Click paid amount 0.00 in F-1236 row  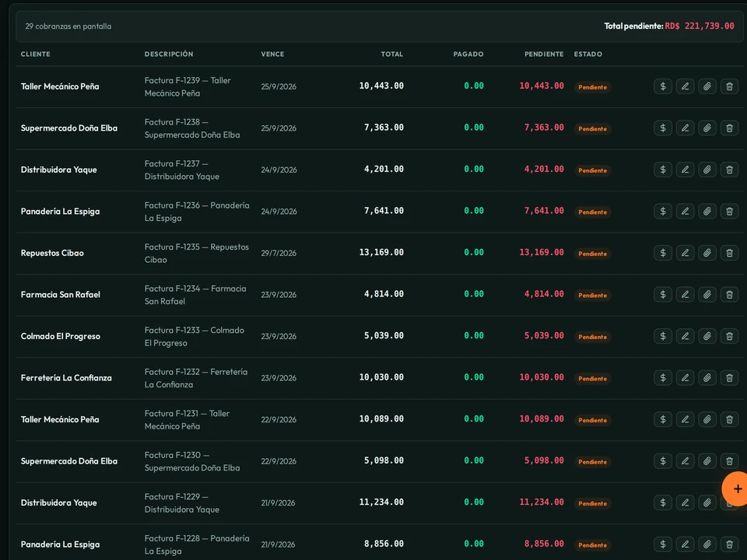click(474, 211)
